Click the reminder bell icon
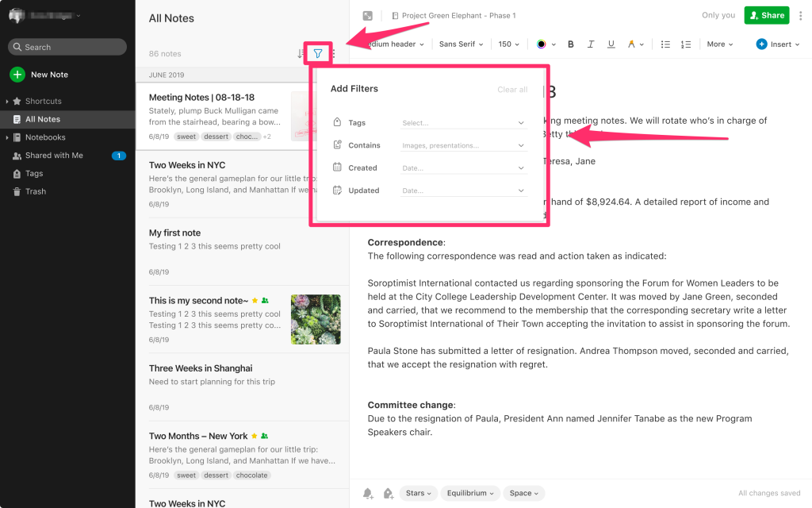812x508 pixels. [368, 493]
